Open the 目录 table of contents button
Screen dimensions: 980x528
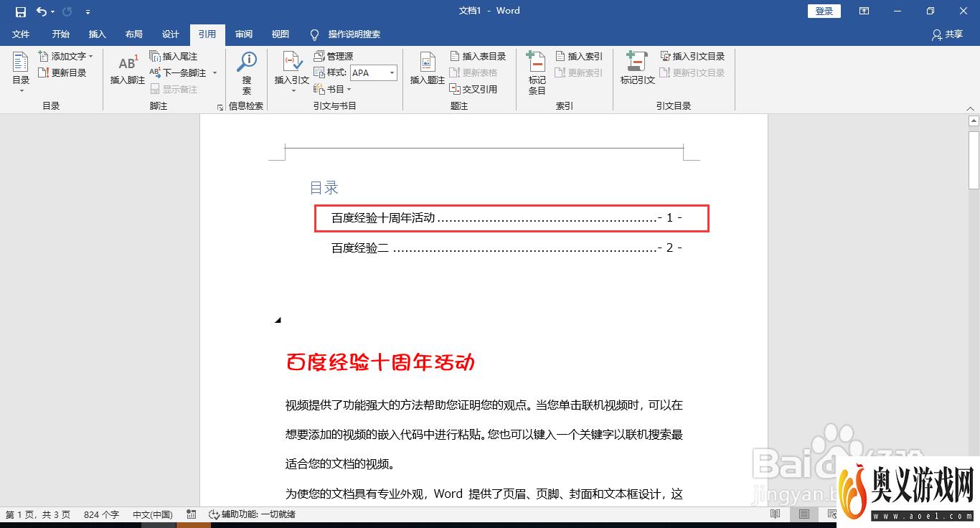tap(21, 72)
